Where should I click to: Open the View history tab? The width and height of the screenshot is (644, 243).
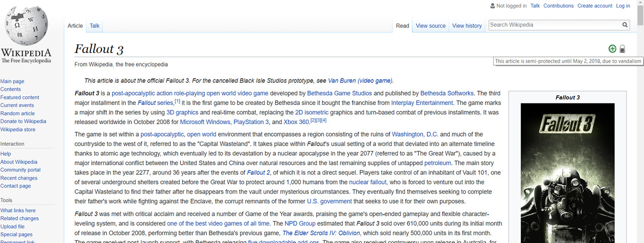467,26
